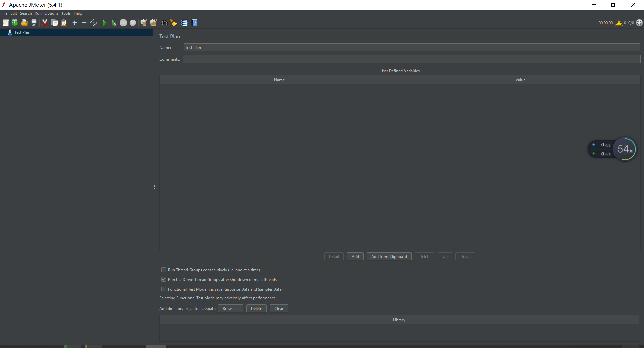Create a new test plan via toolbar icon
644x348 pixels.
[x=6, y=23]
